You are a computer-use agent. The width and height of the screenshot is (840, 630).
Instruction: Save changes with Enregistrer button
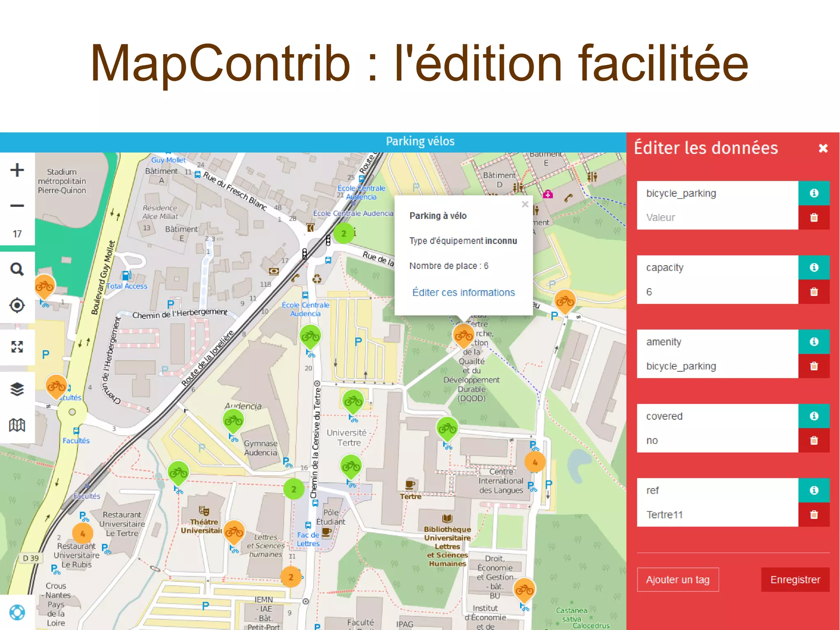click(795, 580)
